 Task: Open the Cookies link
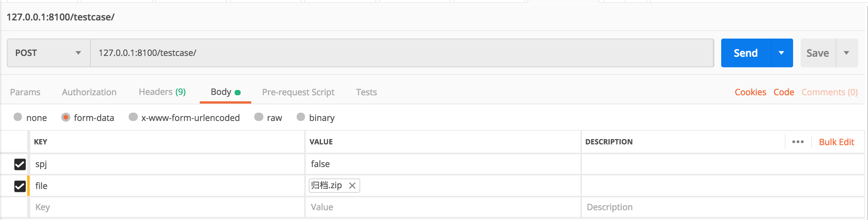coord(750,92)
